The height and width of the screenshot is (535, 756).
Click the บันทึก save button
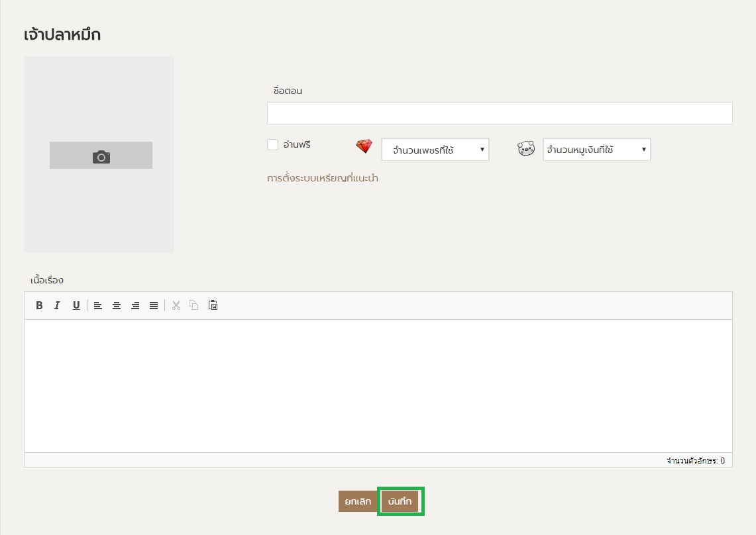pos(400,502)
